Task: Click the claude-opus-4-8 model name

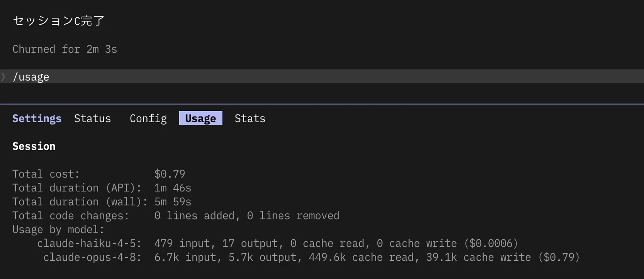Action: point(92,257)
